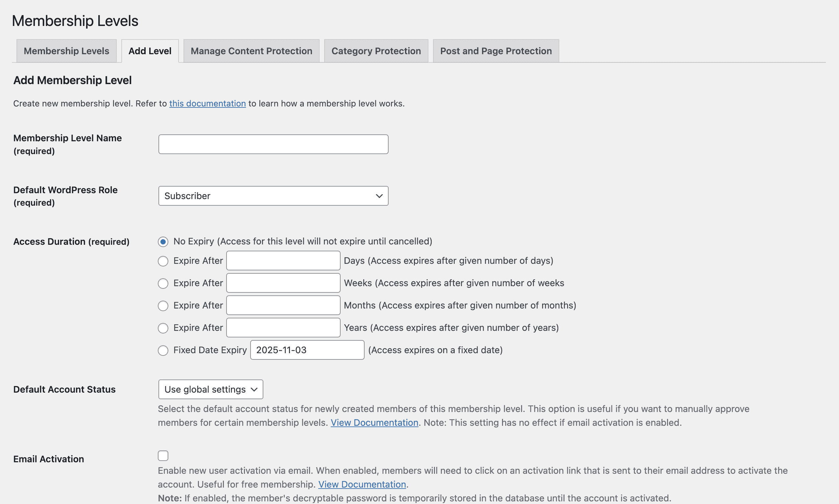Click the fixed date field showing 2025-11-03
839x504 pixels.
[307, 350]
